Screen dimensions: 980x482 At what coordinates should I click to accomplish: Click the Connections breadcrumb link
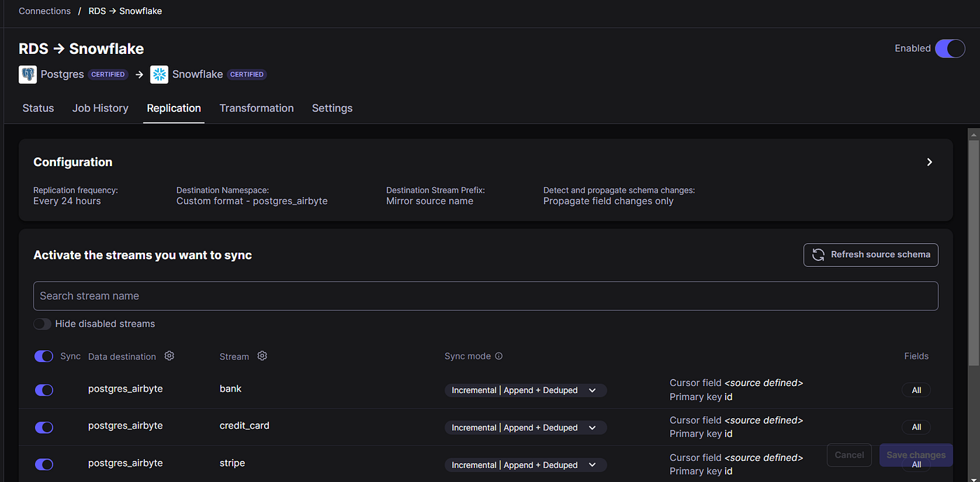tap(45, 11)
